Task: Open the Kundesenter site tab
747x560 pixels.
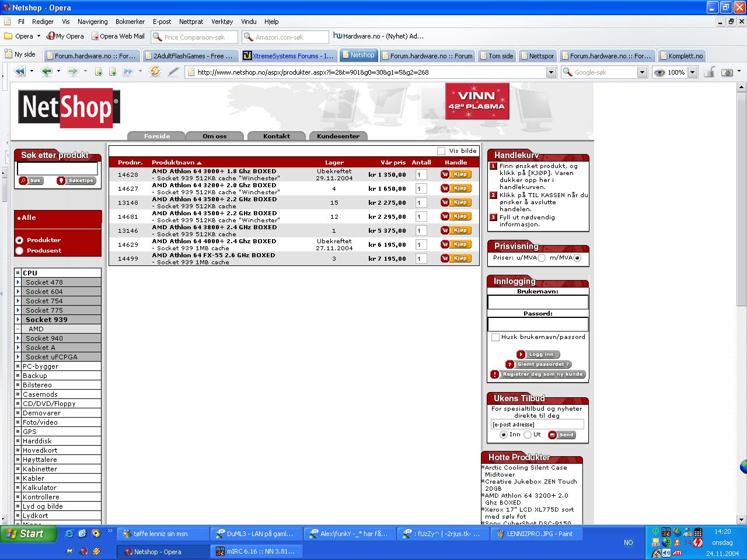Action: click(x=338, y=136)
